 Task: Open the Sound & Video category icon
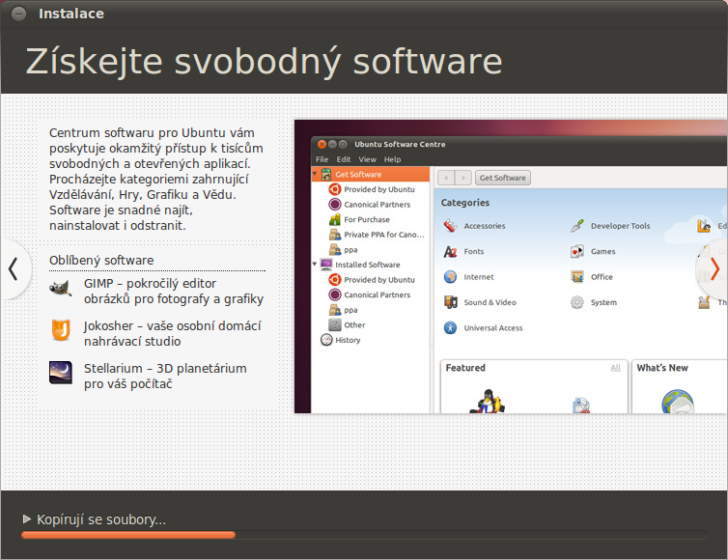[x=450, y=302]
